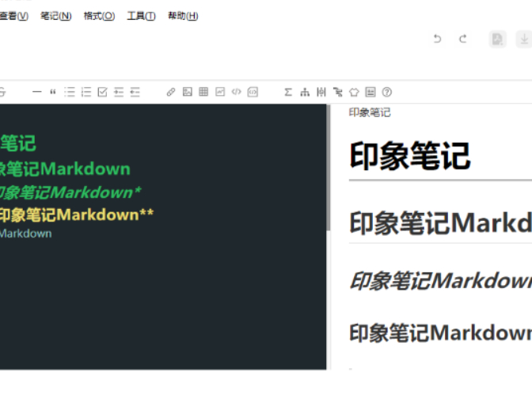
Task: Click the italic 印象笔记Markdown text in preview
Action: [441, 280]
